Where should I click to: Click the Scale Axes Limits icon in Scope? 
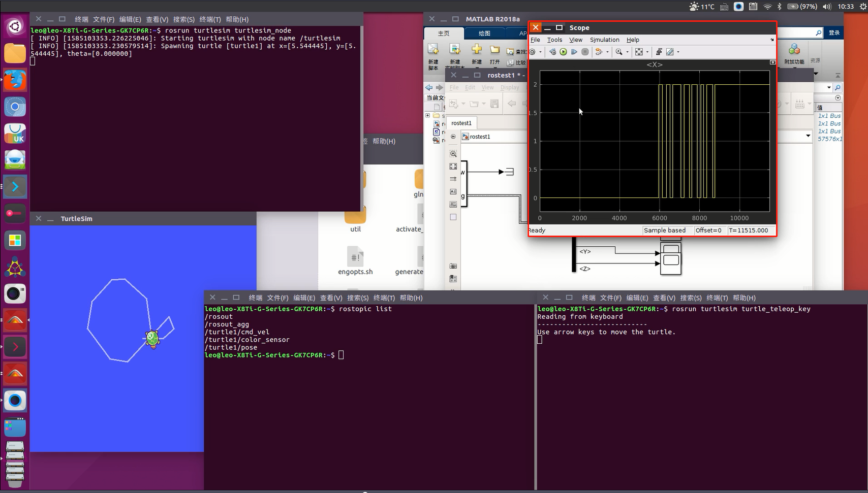click(x=639, y=52)
